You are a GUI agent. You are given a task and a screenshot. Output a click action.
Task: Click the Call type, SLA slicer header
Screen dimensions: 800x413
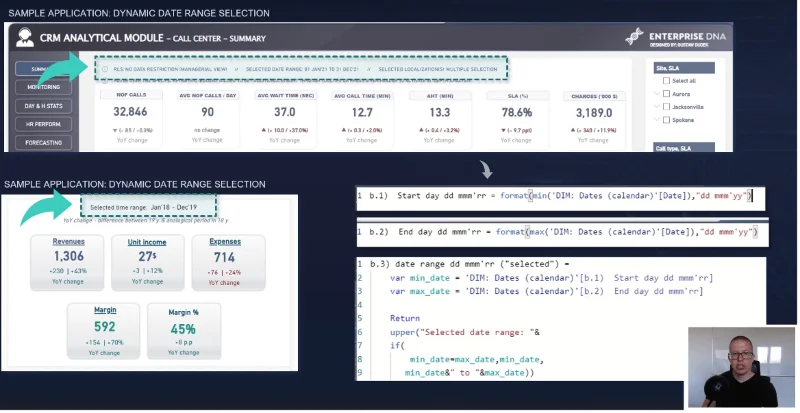tap(684, 148)
